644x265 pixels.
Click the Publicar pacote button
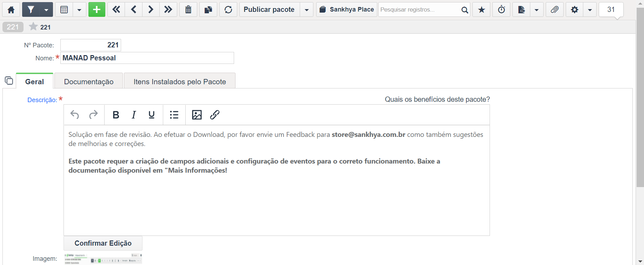tap(269, 9)
